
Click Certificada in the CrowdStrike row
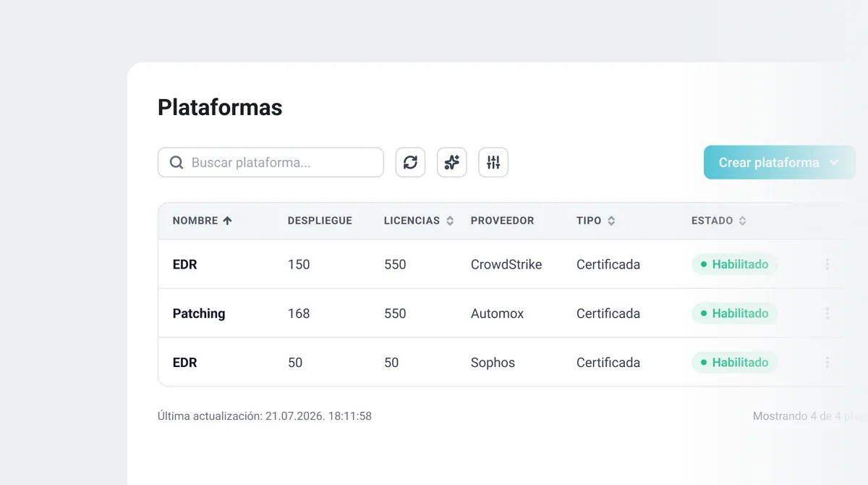(x=608, y=264)
